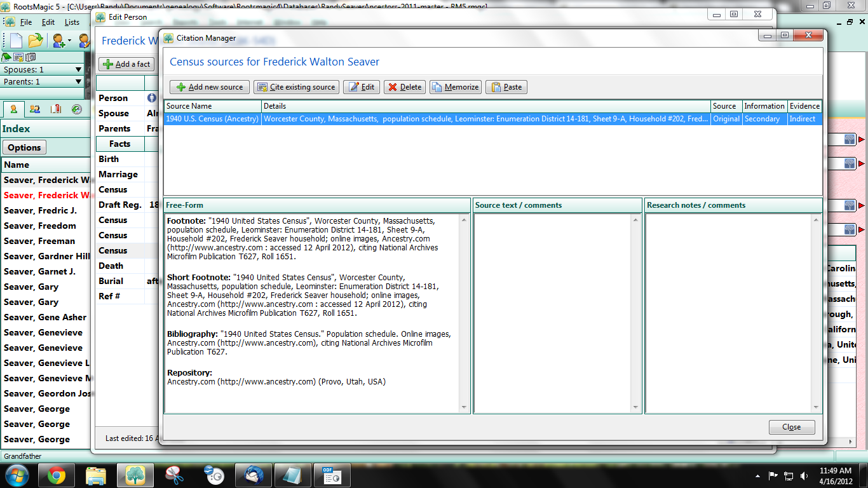Open the Lists menu
Viewport: 868px width, 488px height.
click(71, 22)
